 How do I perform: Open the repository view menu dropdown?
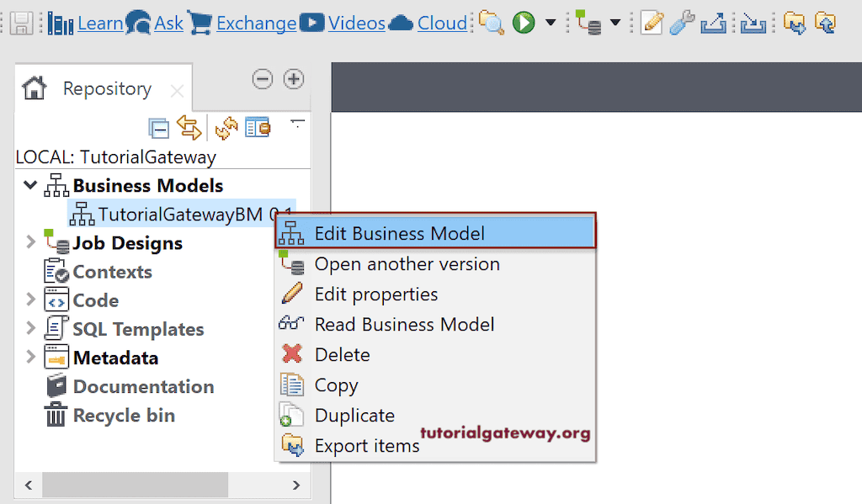tap(297, 123)
